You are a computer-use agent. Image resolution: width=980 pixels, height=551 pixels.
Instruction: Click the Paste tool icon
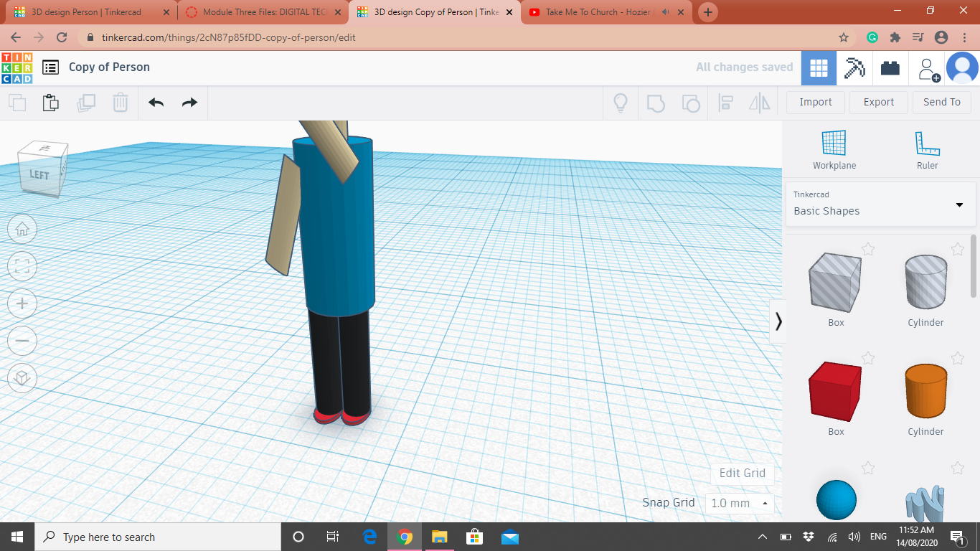click(x=51, y=103)
